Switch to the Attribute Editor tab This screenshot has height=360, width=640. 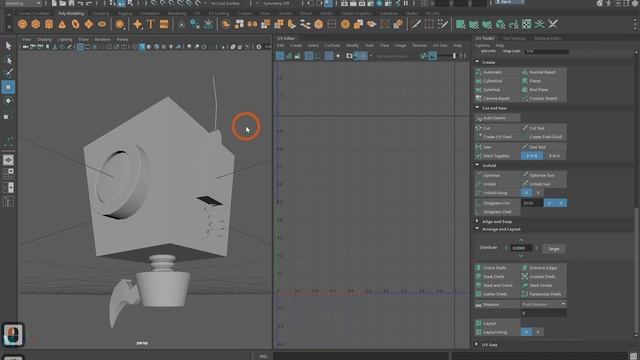(x=547, y=38)
